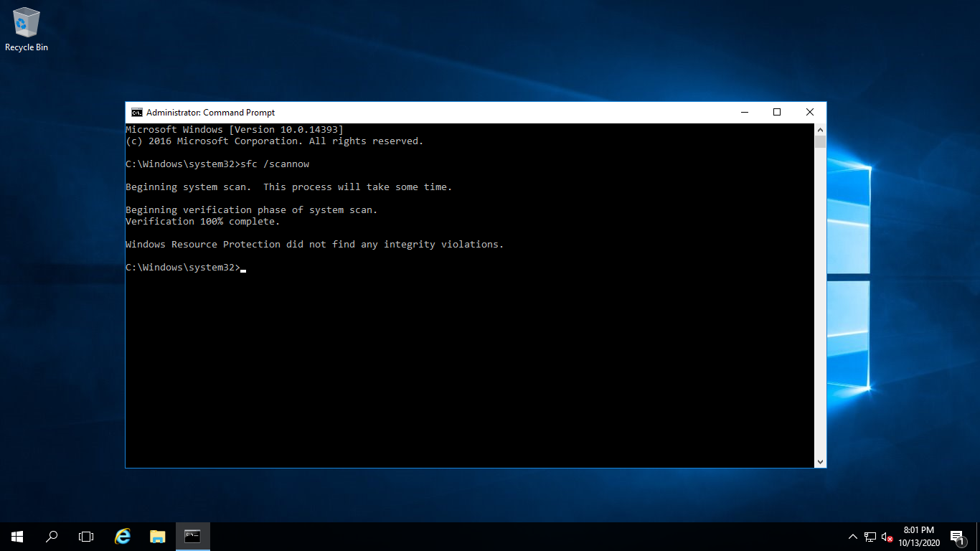
Task: Click the '(c) 2016 Microsoft Corporation' copyright line
Action: [275, 141]
